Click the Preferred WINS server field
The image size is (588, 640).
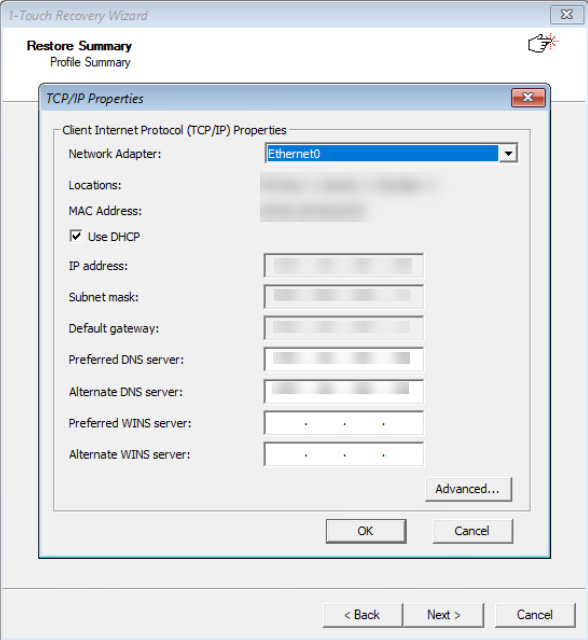click(344, 423)
